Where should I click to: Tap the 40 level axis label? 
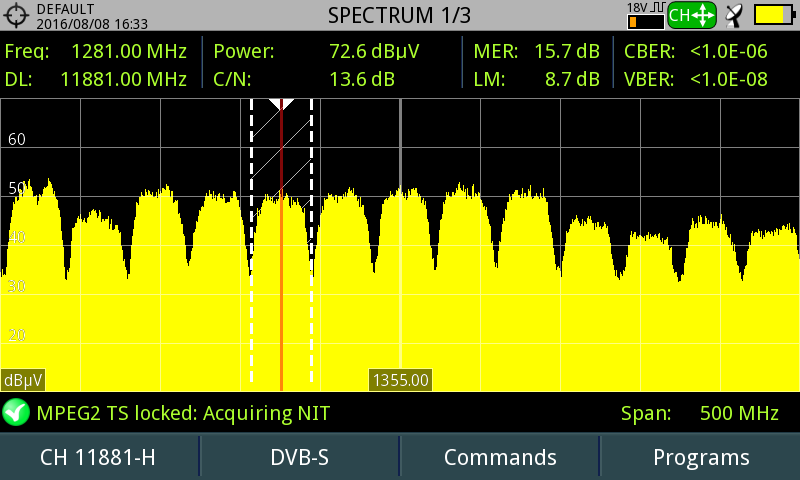[x=17, y=237]
